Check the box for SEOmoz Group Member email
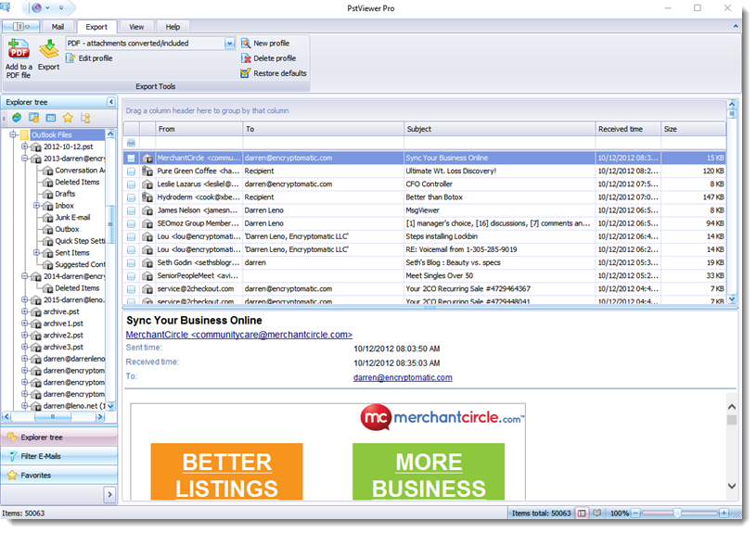This screenshot has height=533, width=756. pyautogui.click(x=131, y=223)
